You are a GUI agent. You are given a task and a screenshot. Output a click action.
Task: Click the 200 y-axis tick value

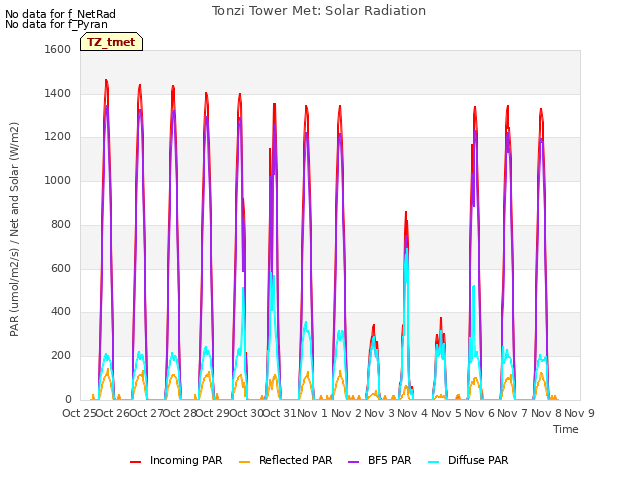tap(61, 356)
